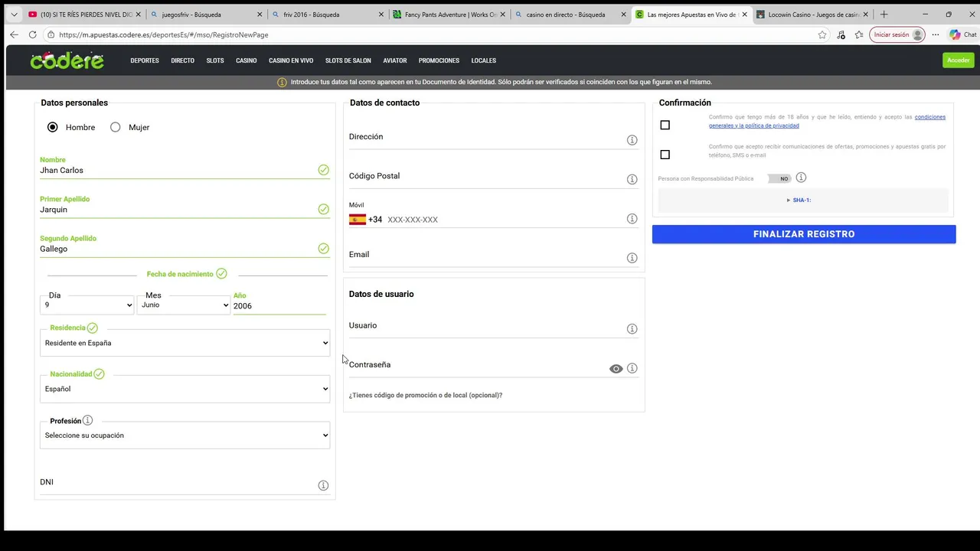
Task: Show password with the eye icon
Action: (x=616, y=369)
